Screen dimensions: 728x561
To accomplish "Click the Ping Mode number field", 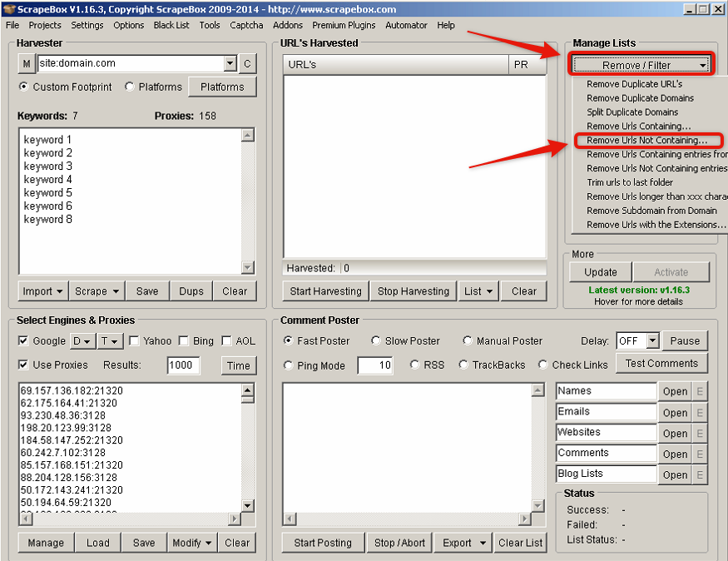I will (375, 365).
